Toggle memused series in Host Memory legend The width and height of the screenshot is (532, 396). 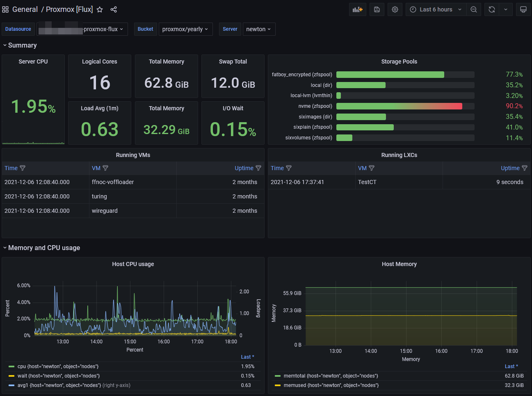331,385
